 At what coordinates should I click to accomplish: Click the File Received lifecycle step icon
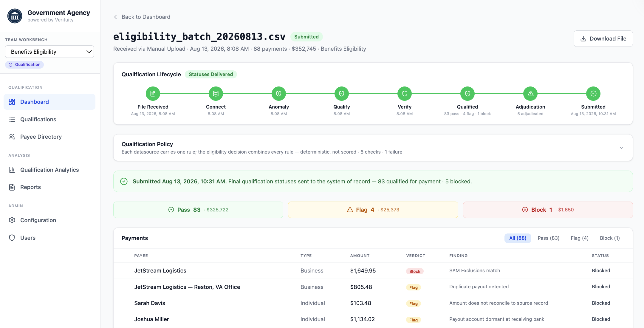tap(153, 94)
